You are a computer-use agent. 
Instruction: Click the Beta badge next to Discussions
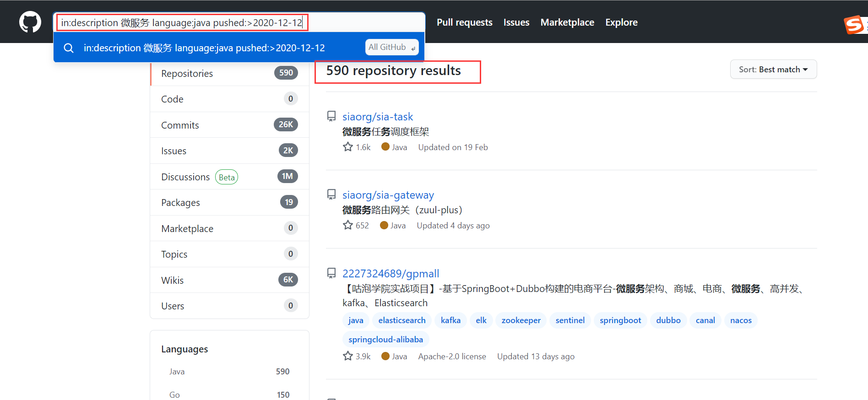tap(227, 177)
